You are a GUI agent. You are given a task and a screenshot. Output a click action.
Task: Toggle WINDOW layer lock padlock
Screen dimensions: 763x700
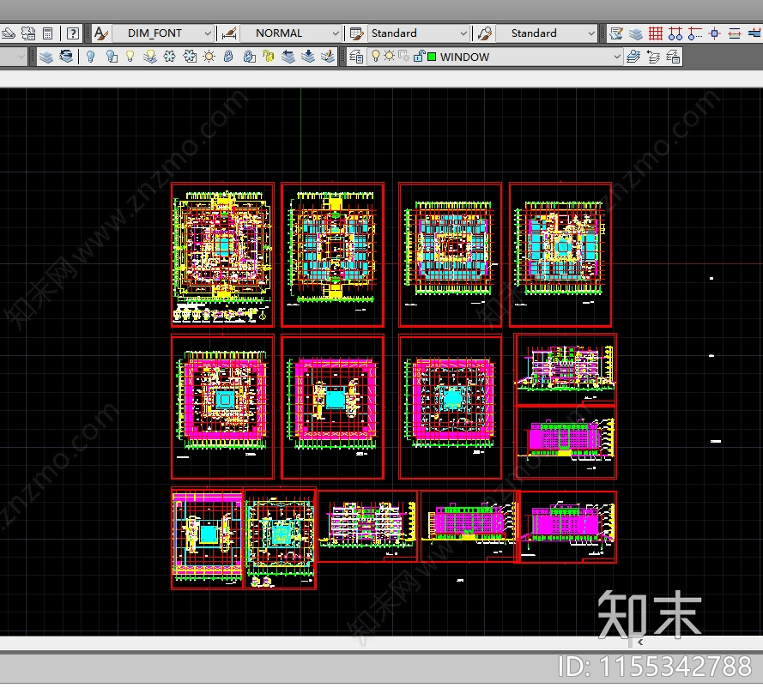click(419, 57)
